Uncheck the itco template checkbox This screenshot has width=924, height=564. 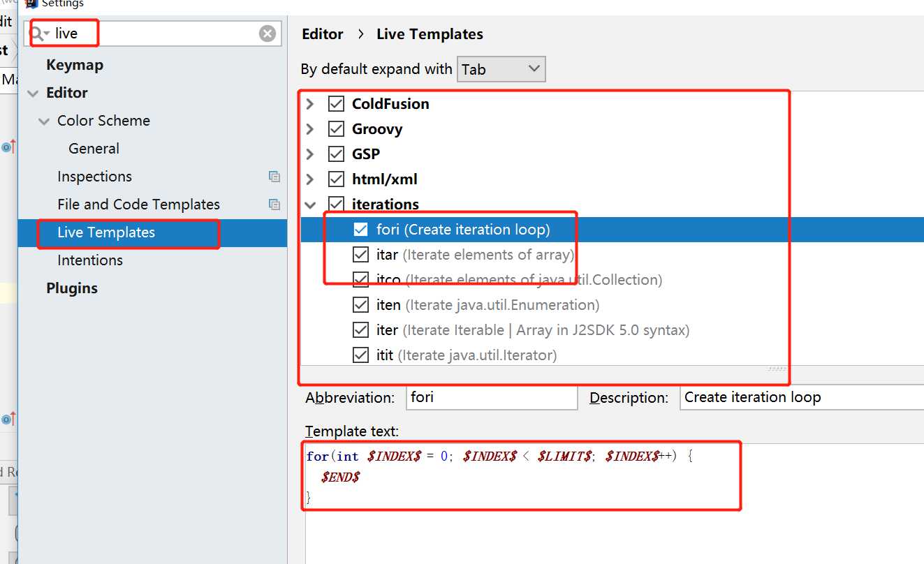point(360,280)
